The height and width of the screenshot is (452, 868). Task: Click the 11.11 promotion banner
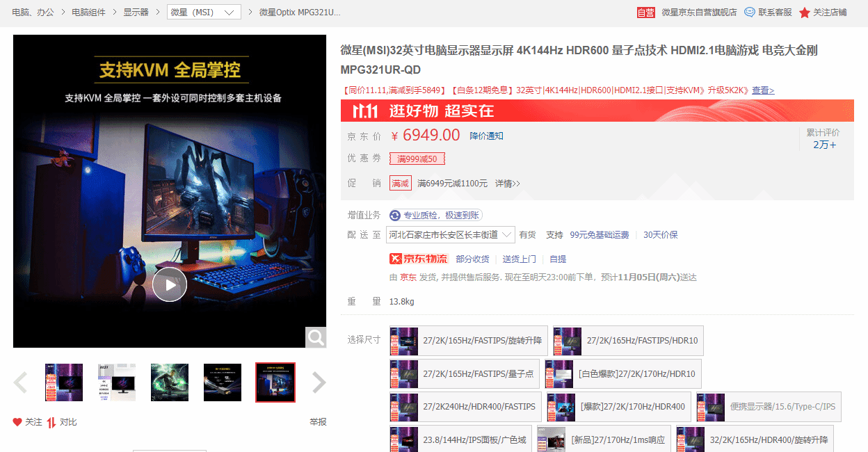(597, 111)
